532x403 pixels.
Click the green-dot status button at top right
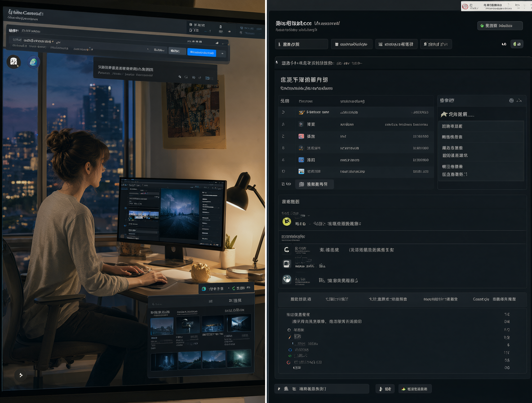[x=500, y=26]
